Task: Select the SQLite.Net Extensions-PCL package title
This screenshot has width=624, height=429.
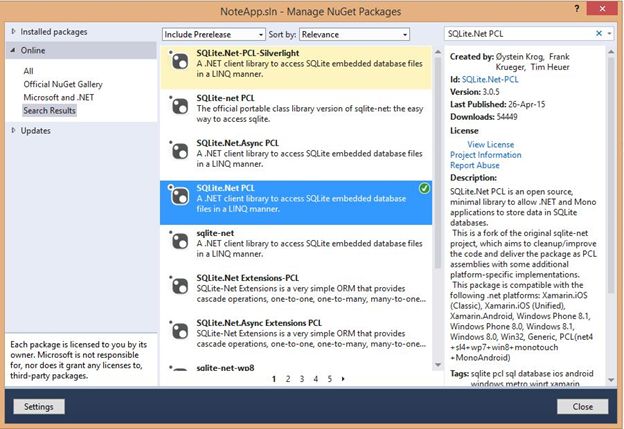Action: coord(247,278)
